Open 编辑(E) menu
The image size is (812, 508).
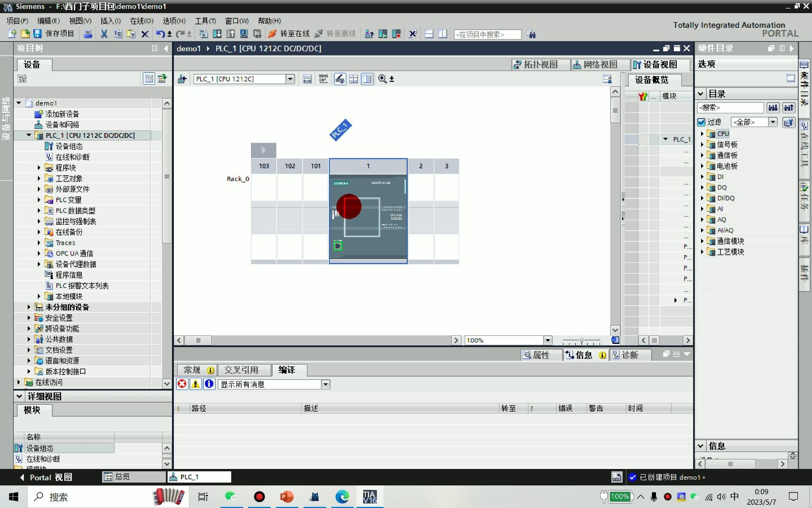(x=49, y=21)
